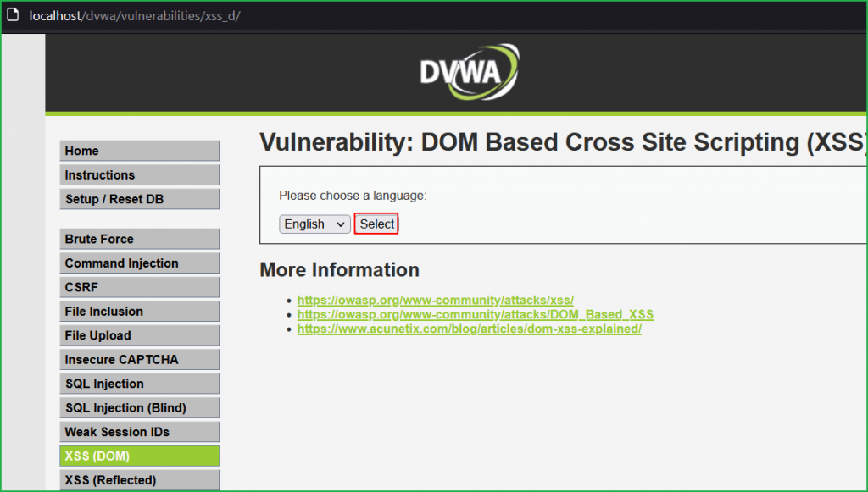Click the Vulnerability: DOM Based XSS heading
The height and width of the screenshot is (492, 868).
coord(563,142)
